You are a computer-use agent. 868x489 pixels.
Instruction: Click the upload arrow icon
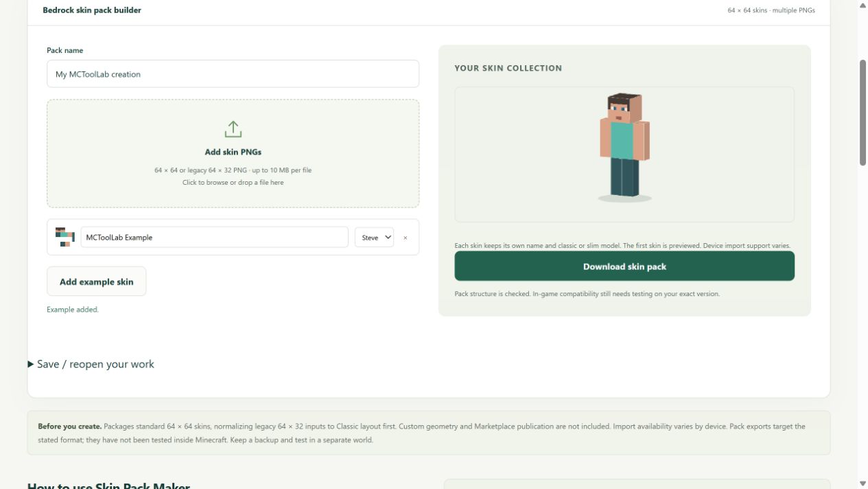(x=233, y=129)
